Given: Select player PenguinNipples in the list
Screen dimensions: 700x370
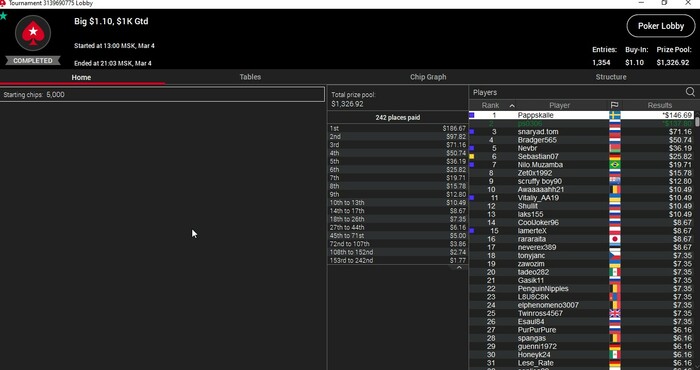Looking at the screenshot, I should [x=581, y=289].
